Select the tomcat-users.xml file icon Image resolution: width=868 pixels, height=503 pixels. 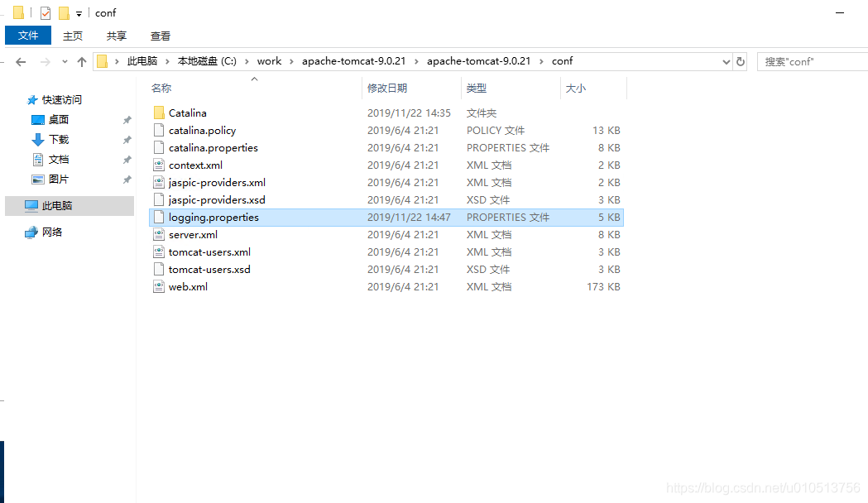[159, 251]
